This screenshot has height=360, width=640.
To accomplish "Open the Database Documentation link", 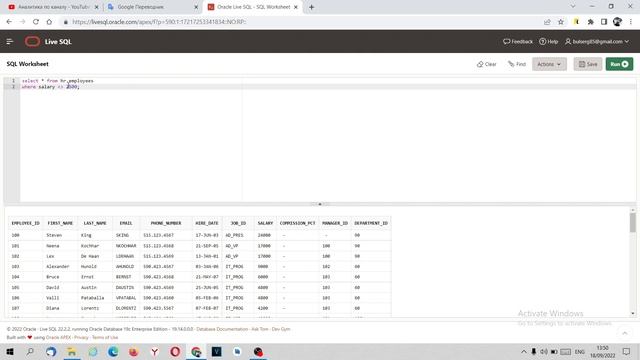I will 222,329.
